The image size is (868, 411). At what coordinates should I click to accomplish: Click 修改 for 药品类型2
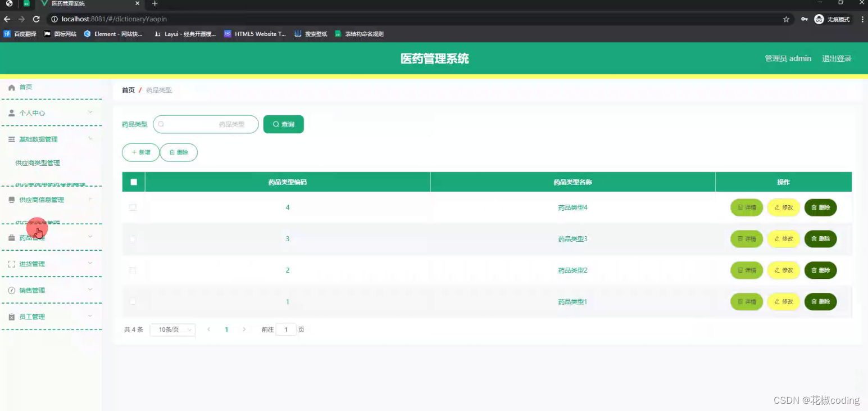pyautogui.click(x=784, y=270)
